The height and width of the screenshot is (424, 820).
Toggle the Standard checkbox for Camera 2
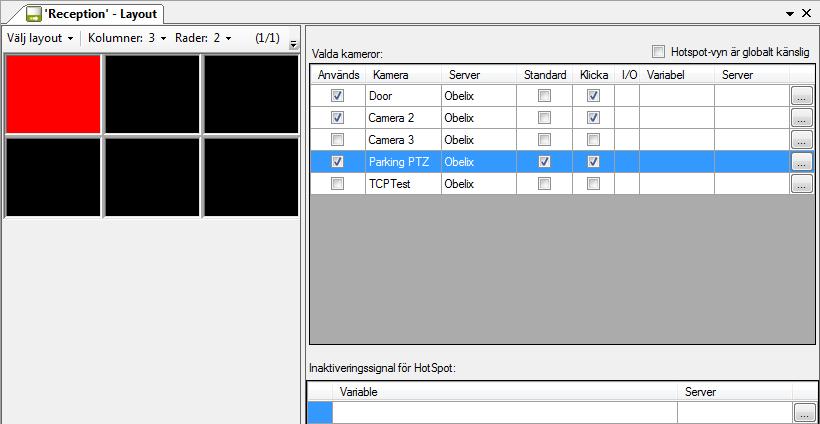coord(544,118)
